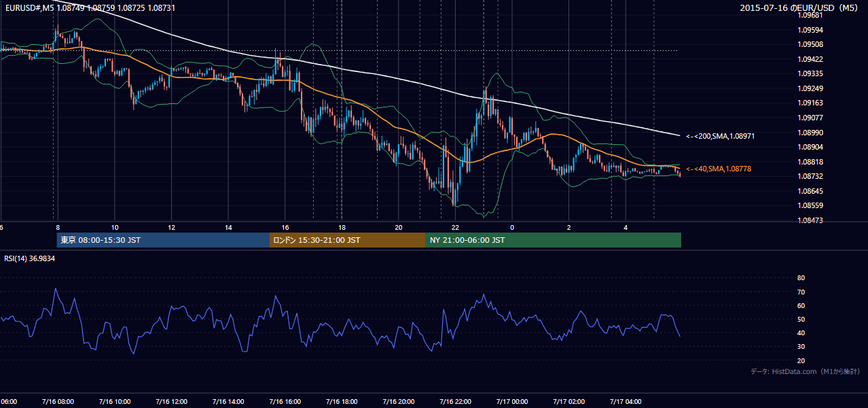This screenshot has width=868, height=408.
Task: Select the 40 SMA 1.08778 label
Action: coord(719,169)
